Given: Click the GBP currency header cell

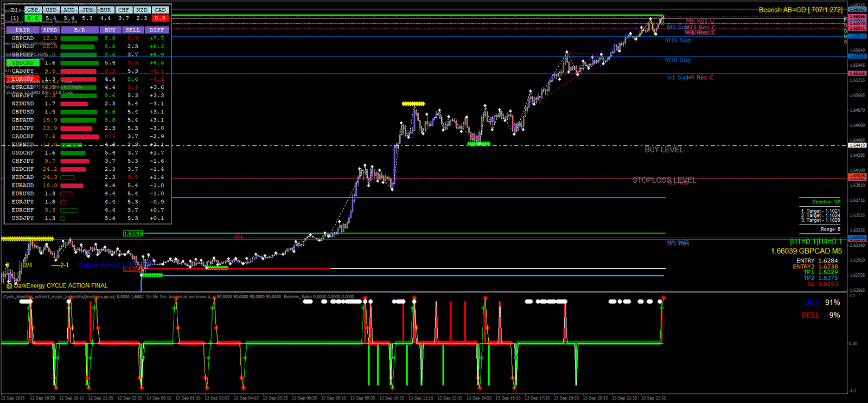Looking at the screenshot, I should click(33, 10).
